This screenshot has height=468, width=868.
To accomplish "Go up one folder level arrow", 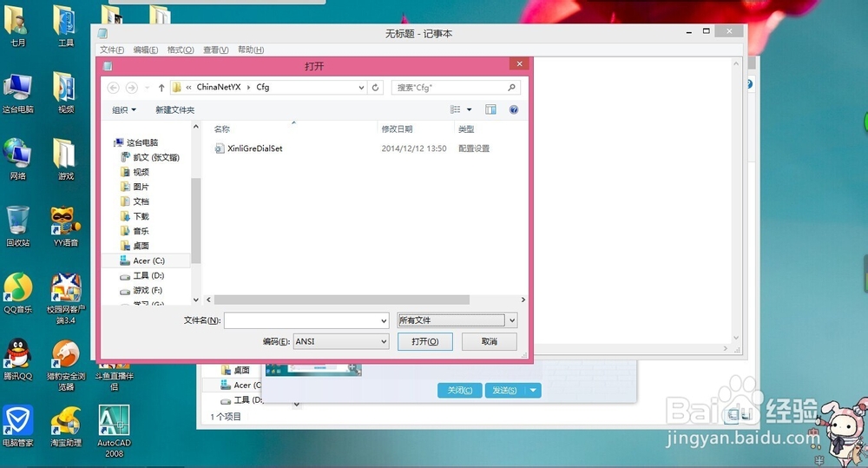I will point(161,88).
